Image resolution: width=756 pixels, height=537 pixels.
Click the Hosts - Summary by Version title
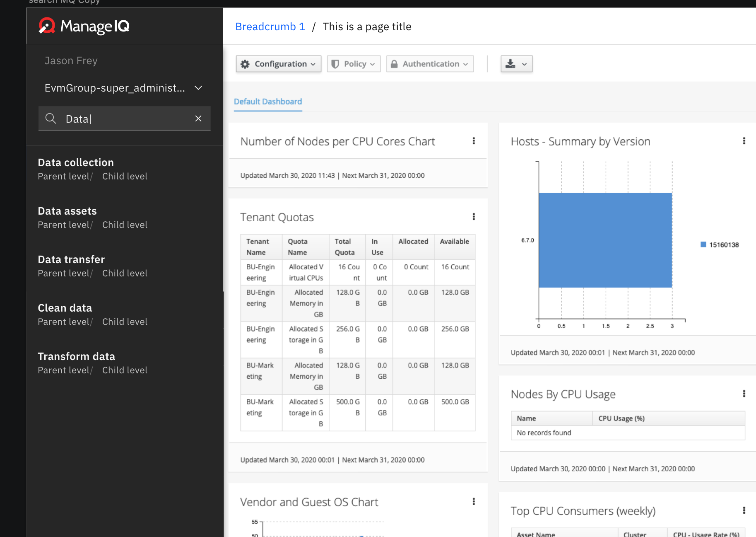580,141
